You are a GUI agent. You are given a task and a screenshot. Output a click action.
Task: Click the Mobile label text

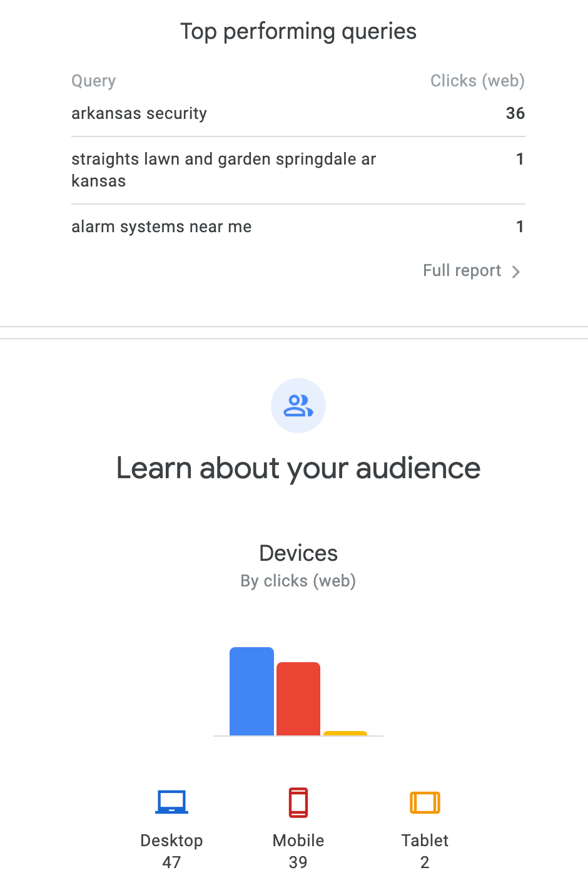298,841
